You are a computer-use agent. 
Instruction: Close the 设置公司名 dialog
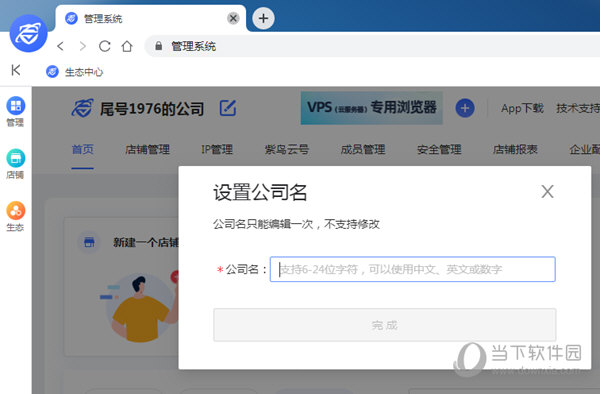click(548, 192)
